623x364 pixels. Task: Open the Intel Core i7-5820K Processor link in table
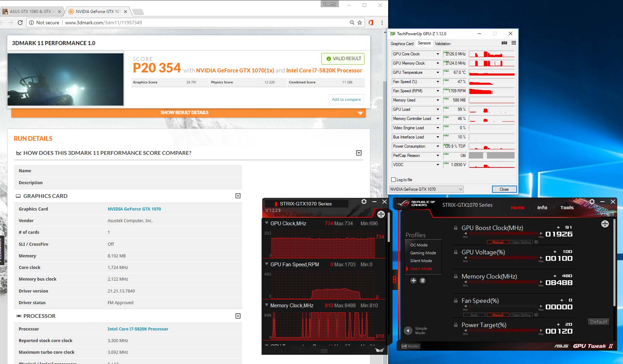point(138,329)
